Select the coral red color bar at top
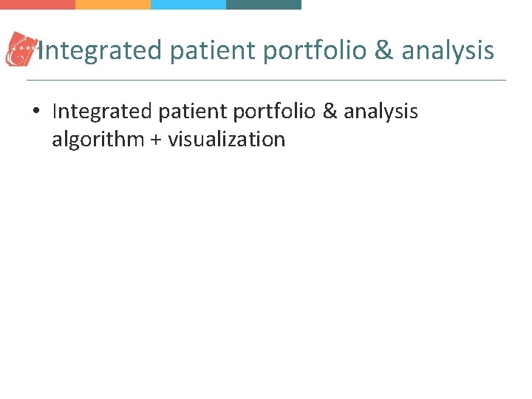The image size is (532, 399). pos(38,4)
